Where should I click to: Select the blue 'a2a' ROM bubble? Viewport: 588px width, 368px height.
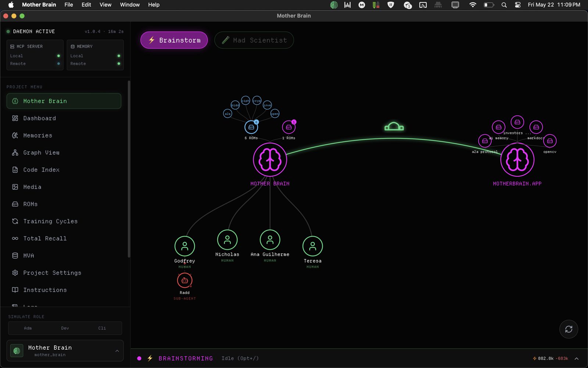[228, 114]
